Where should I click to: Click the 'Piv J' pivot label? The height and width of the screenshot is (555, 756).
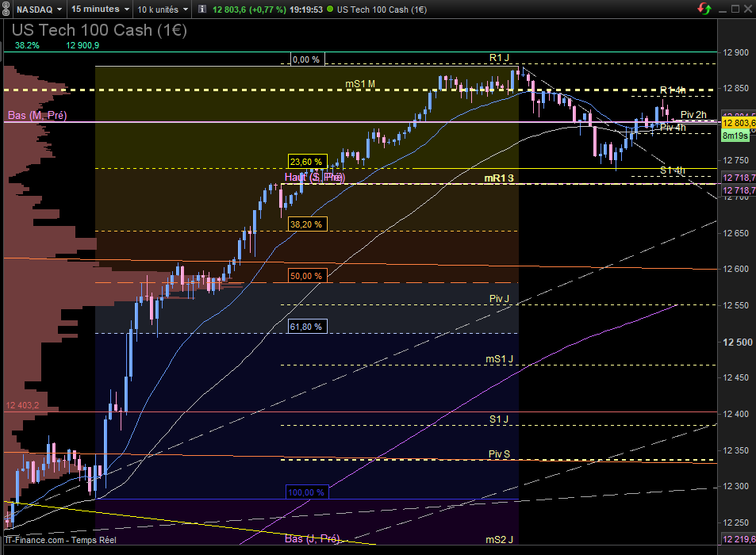499,299
